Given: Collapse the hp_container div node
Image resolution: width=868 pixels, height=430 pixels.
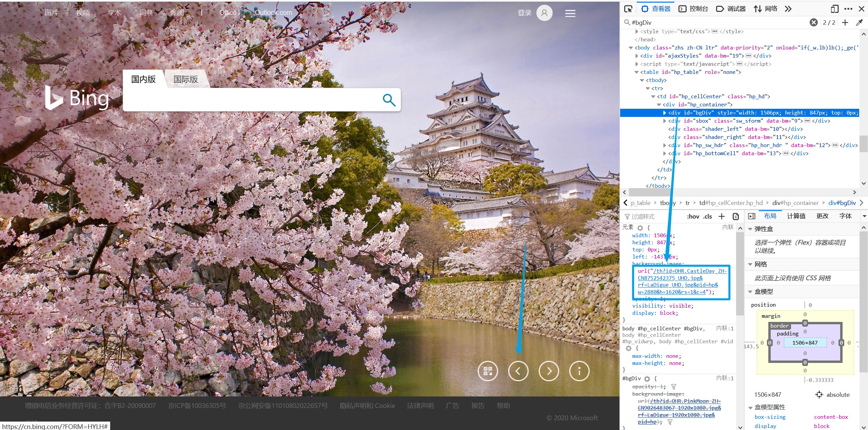Looking at the screenshot, I should click(659, 105).
